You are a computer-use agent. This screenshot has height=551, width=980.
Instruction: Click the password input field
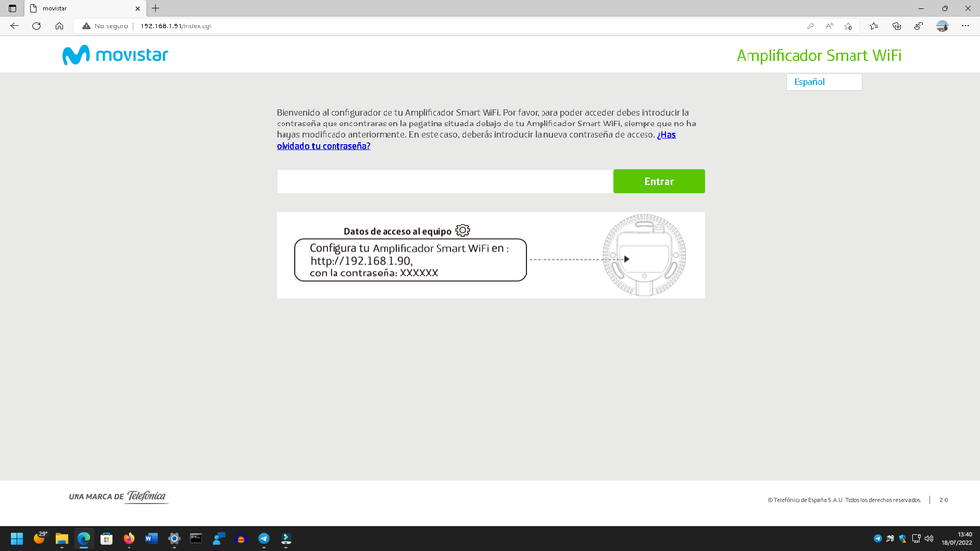pos(444,181)
